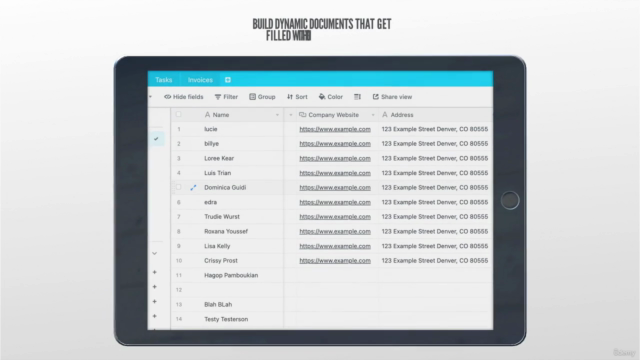Click Share view button
640x360 pixels.
click(x=392, y=97)
